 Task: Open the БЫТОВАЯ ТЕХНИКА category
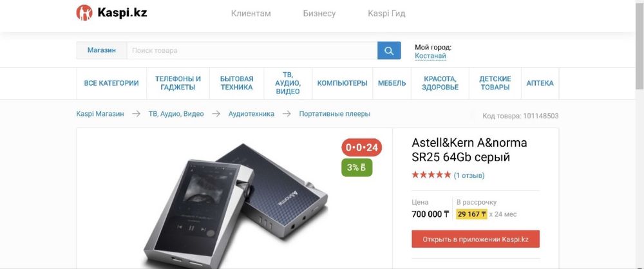(236, 84)
